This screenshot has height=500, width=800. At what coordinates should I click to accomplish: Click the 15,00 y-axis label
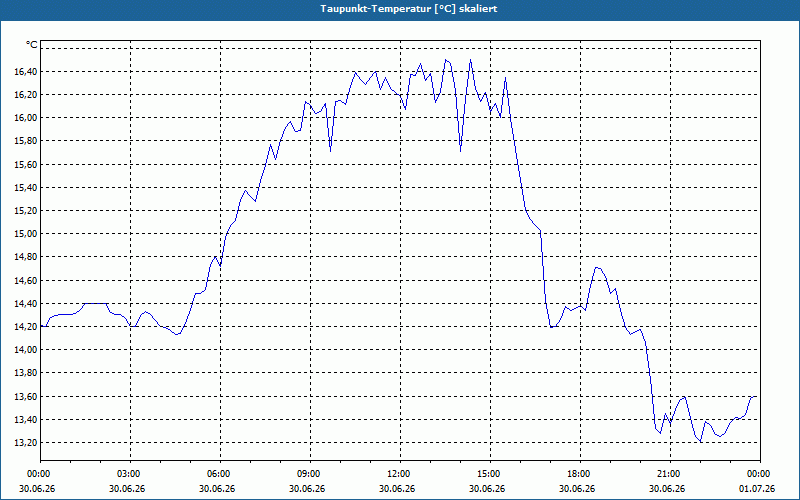click(x=26, y=234)
